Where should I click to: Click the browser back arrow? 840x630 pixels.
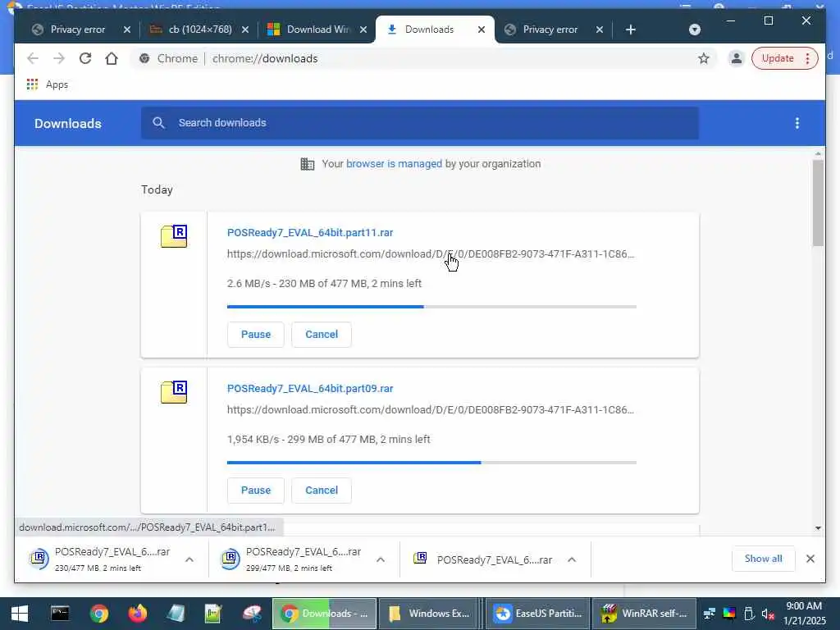click(33, 58)
